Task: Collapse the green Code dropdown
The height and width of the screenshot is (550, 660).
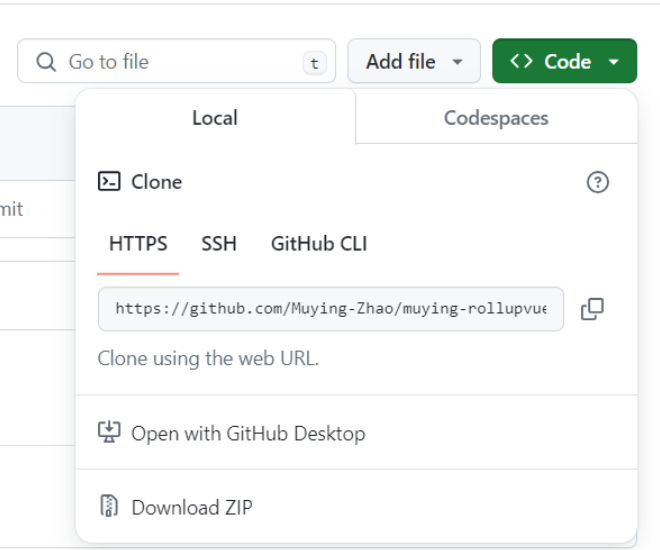Action: pyautogui.click(x=564, y=62)
